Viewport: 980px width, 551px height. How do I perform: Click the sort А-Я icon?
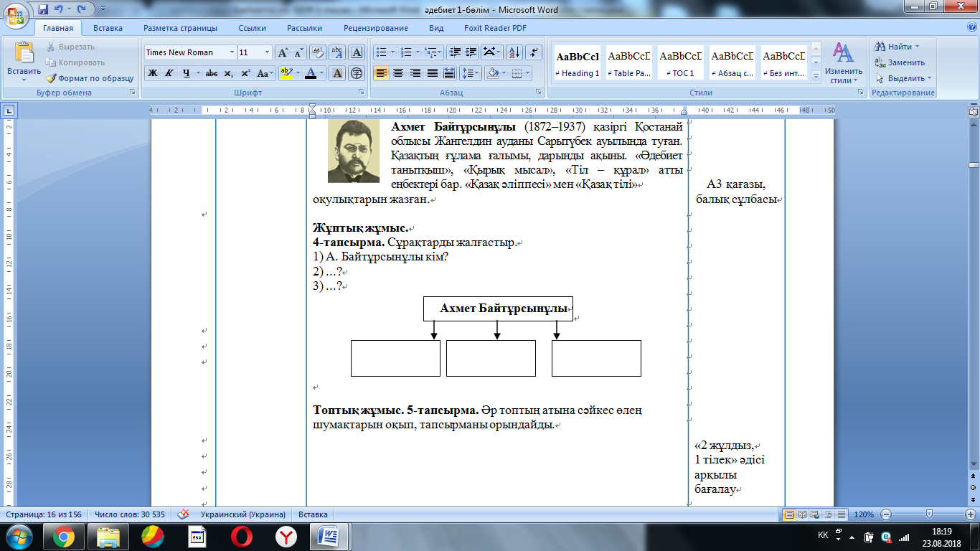514,52
